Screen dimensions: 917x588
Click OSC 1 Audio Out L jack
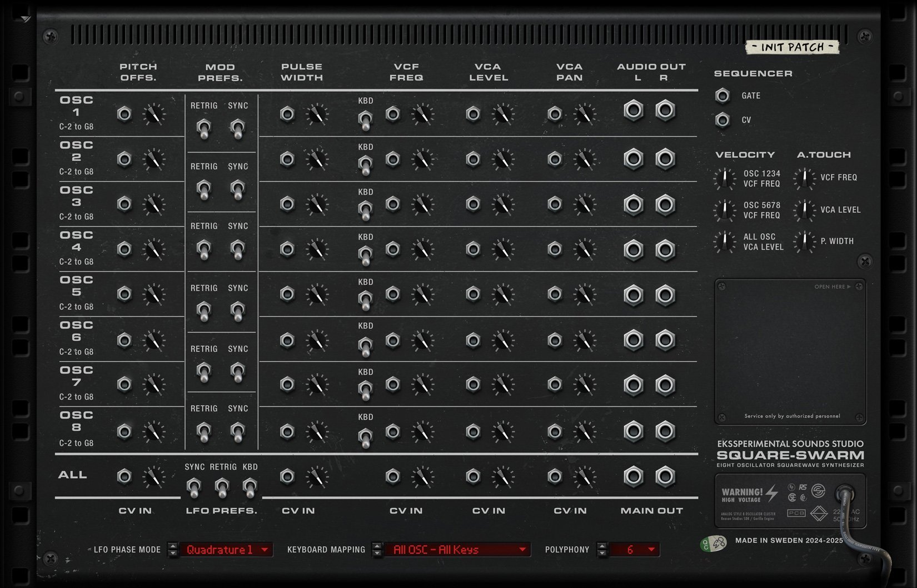(x=634, y=110)
